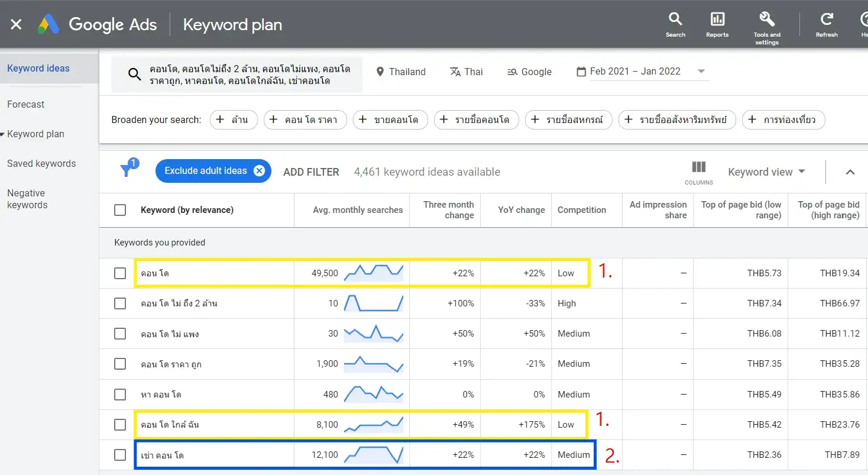
Task: Add the ขายคอนโด broaden suggestion
Action: (x=390, y=119)
